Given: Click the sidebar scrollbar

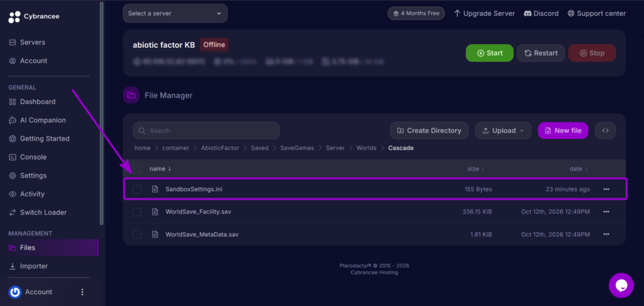Looking at the screenshot, I should [x=101, y=113].
